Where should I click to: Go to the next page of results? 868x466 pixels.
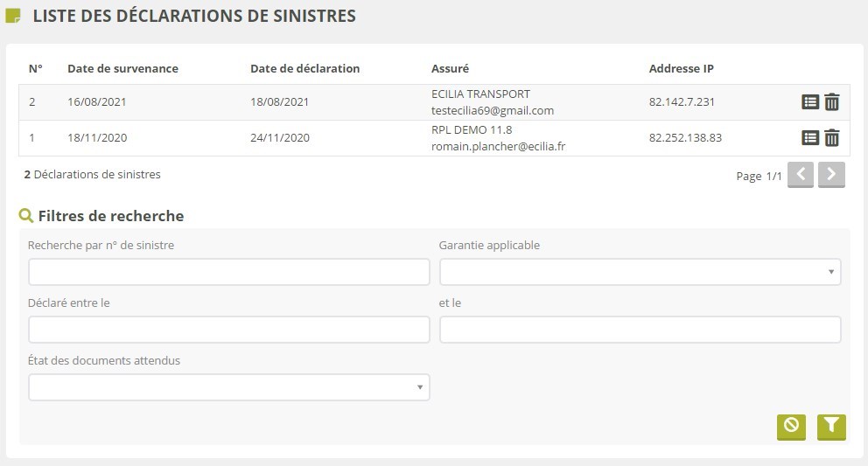point(832,175)
